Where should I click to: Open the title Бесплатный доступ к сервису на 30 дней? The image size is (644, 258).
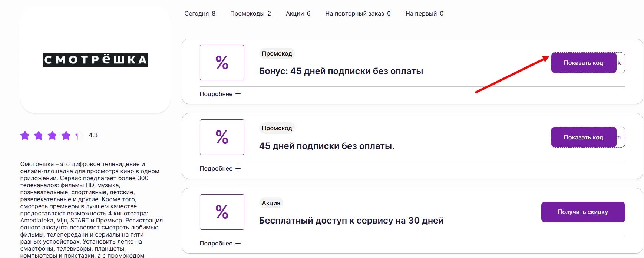(x=351, y=221)
